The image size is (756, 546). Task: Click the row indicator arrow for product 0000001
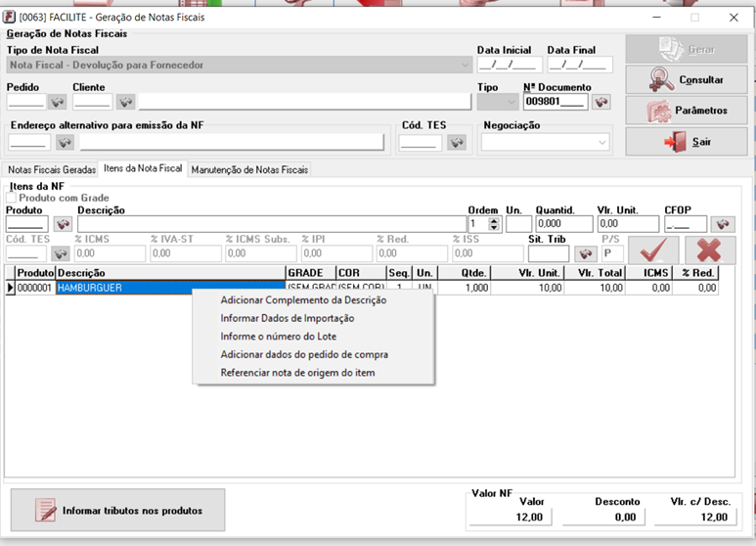click(10, 288)
